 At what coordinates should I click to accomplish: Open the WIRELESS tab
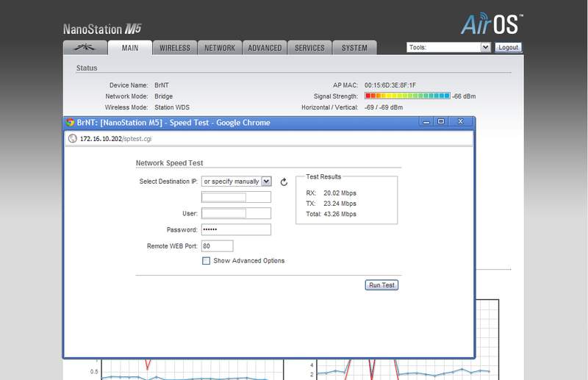[x=175, y=48]
